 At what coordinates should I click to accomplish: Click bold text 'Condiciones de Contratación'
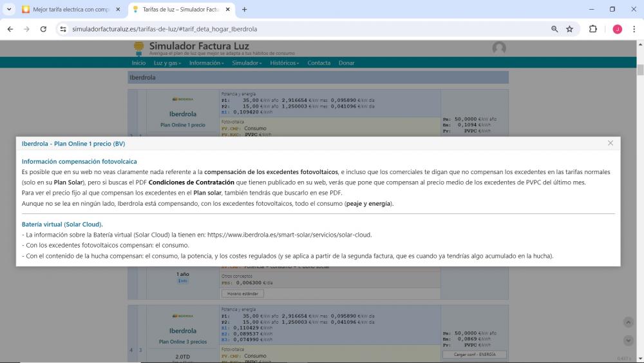pos(191,182)
